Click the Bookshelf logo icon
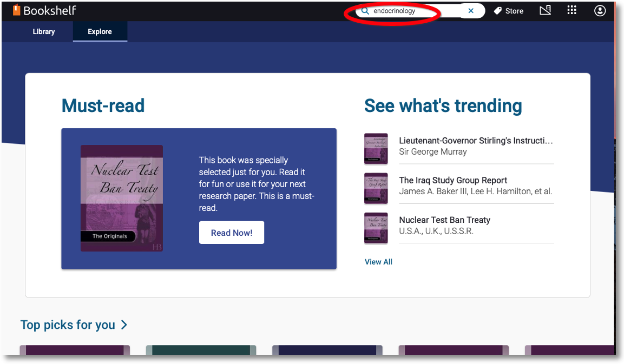Screen dimensions: 624x364 (16, 10)
